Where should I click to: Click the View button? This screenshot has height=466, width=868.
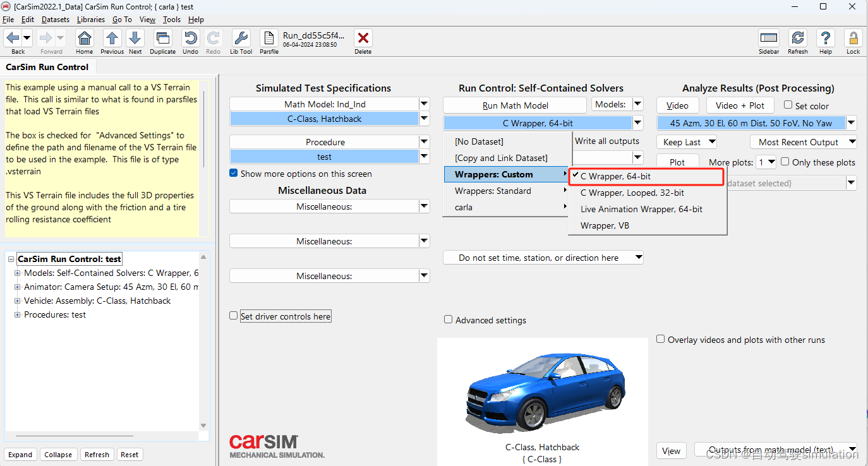coord(671,451)
